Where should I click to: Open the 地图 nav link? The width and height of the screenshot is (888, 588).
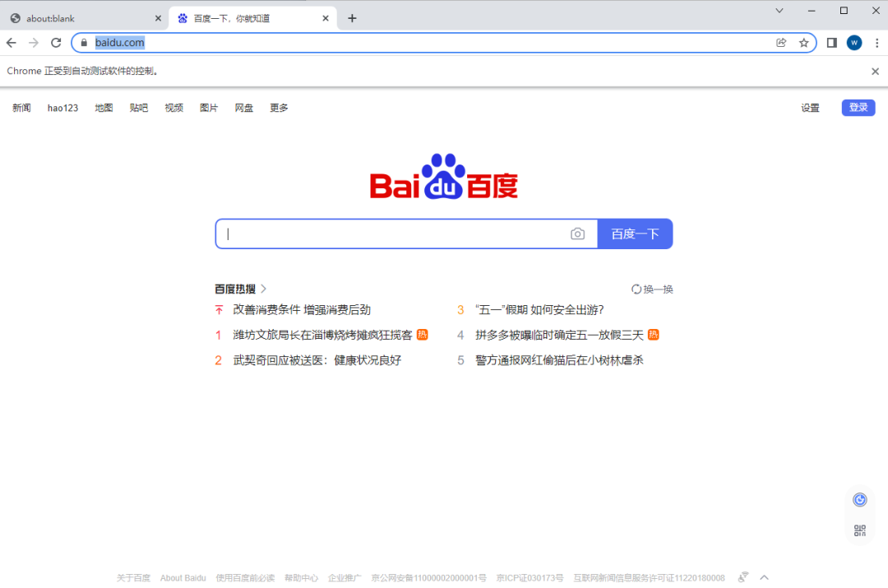click(104, 108)
